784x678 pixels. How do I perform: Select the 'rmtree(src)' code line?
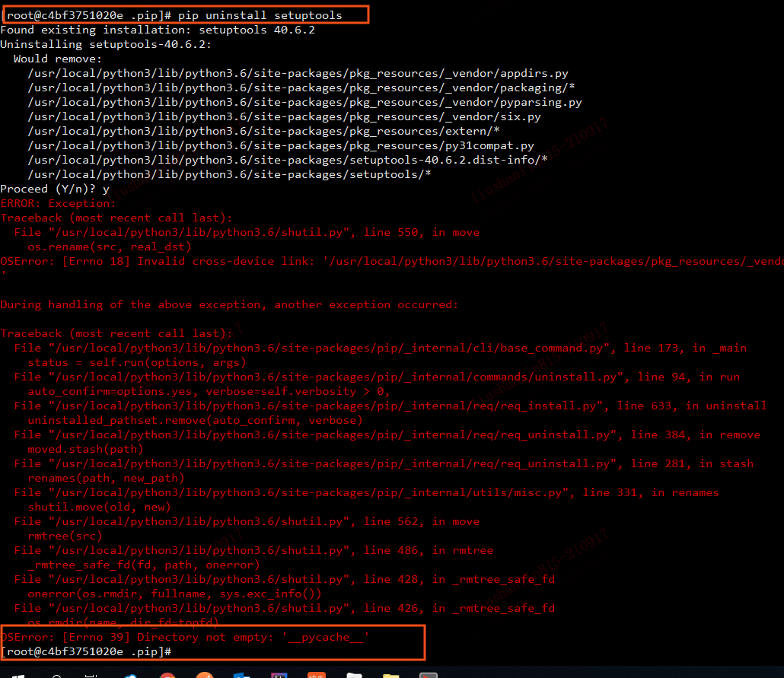coord(65,537)
